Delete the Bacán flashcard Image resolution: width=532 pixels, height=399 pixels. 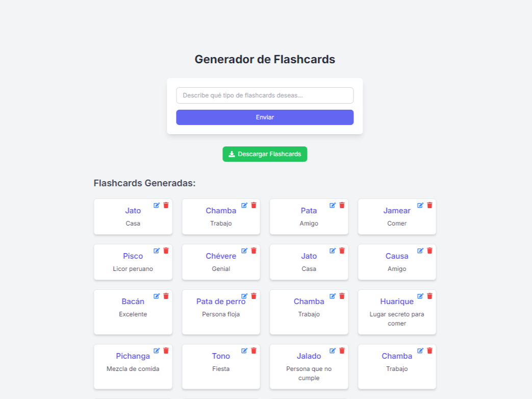(x=166, y=296)
